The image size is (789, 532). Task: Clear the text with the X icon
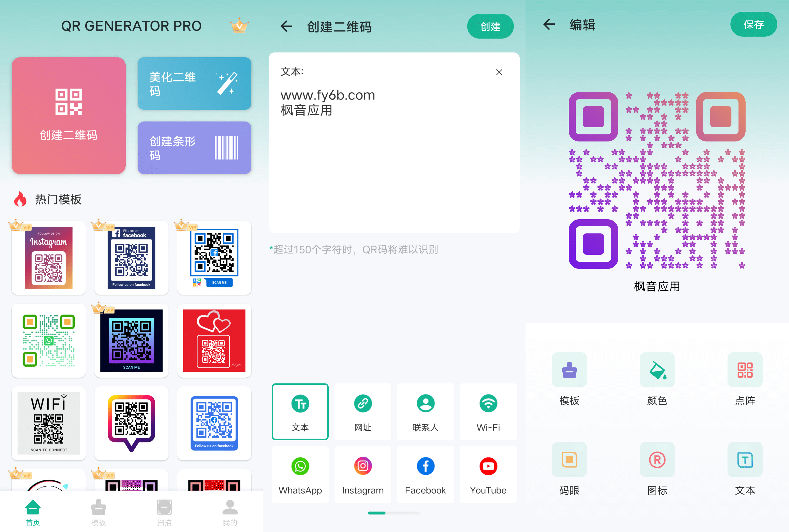click(x=499, y=72)
